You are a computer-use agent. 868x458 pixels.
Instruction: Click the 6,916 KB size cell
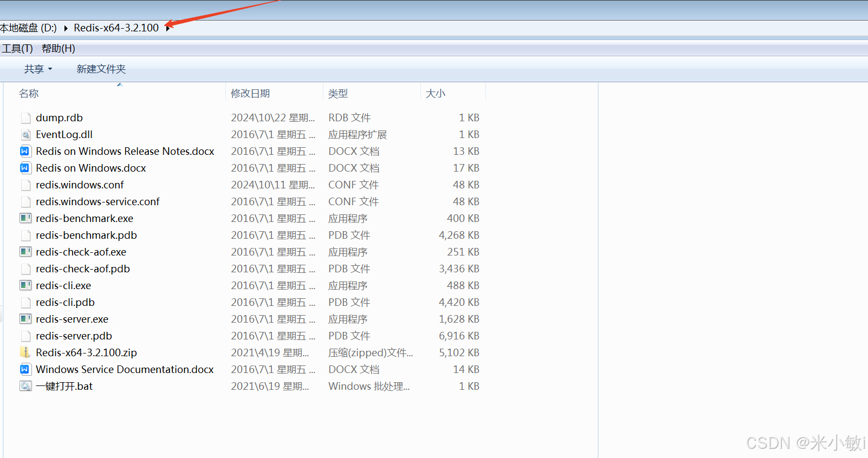coord(459,336)
